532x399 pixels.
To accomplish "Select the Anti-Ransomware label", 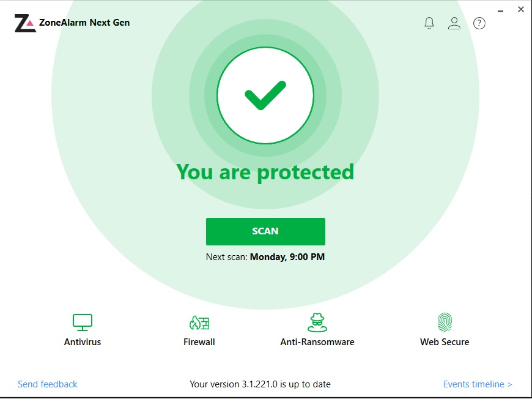I will point(317,342).
